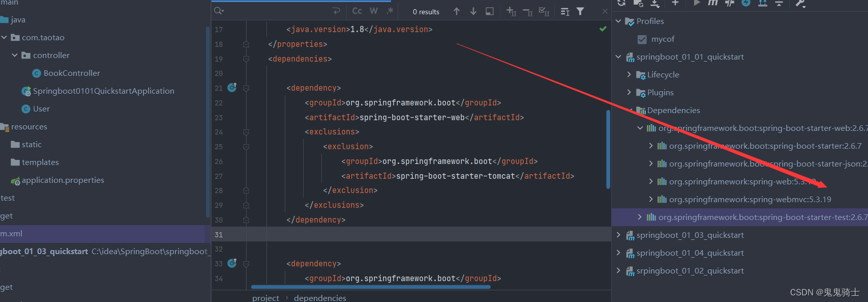Expand spring-boot-starter-test:2.6.7 dependency

click(640, 217)
